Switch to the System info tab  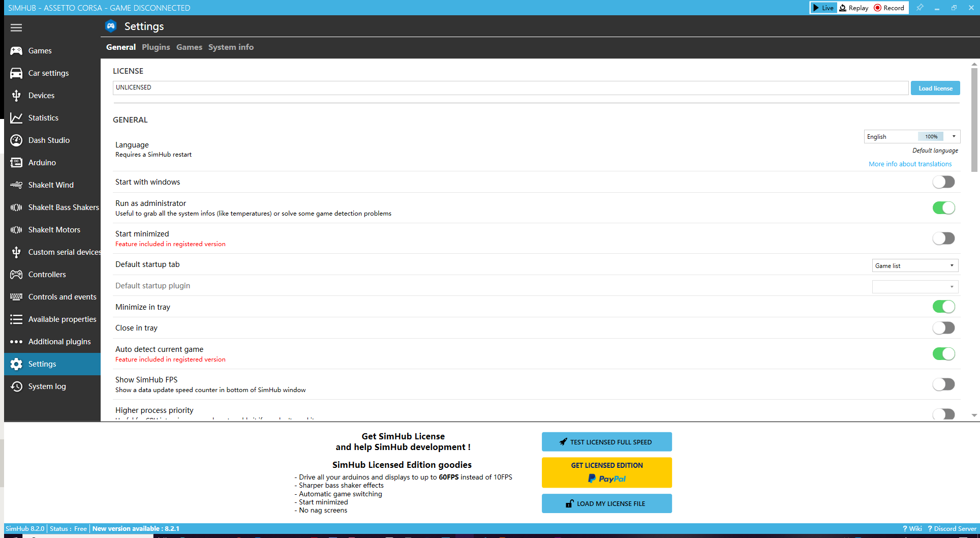click(x=231, y=47)
